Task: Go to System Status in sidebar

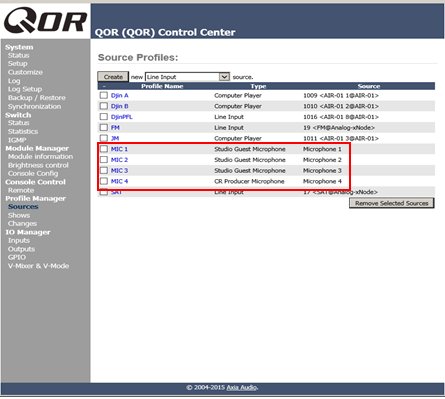Action: point(19,55)
